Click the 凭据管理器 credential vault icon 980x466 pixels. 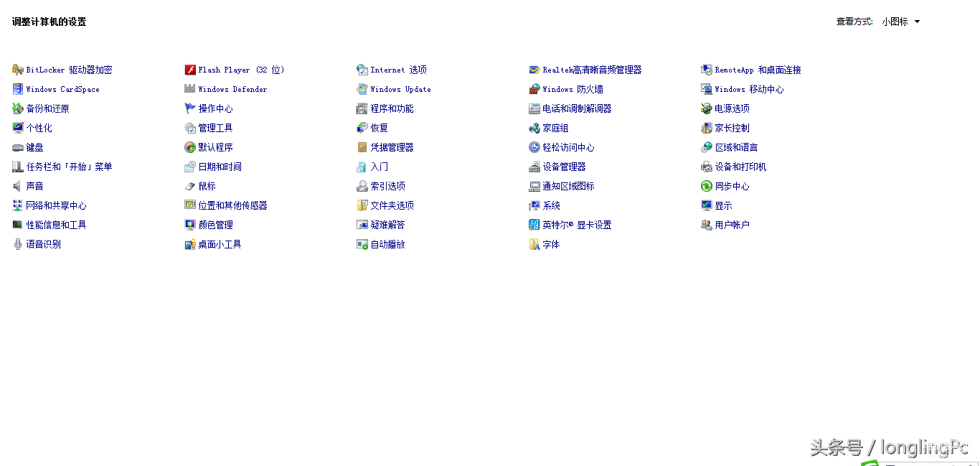point(362,147)
